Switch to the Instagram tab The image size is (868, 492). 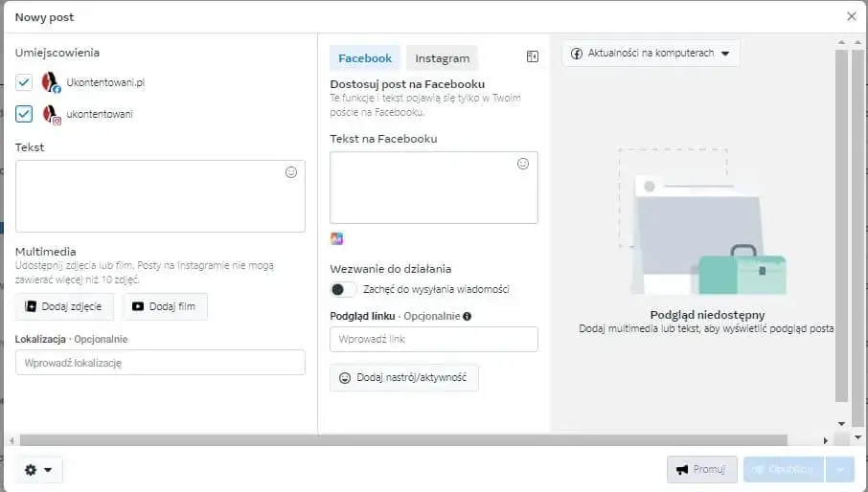click(442, 58)
